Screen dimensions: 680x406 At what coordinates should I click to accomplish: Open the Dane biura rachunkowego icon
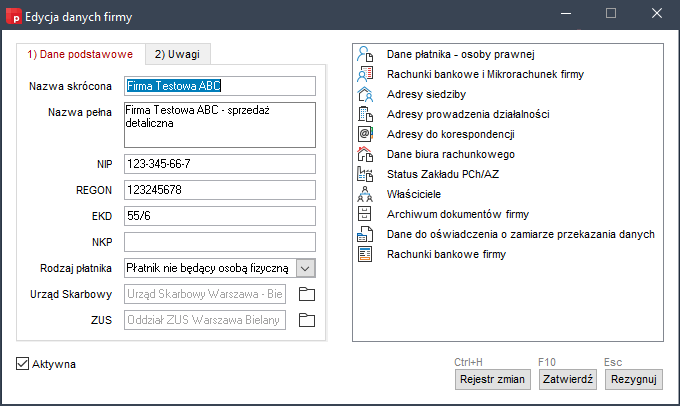tap(365, 154)
